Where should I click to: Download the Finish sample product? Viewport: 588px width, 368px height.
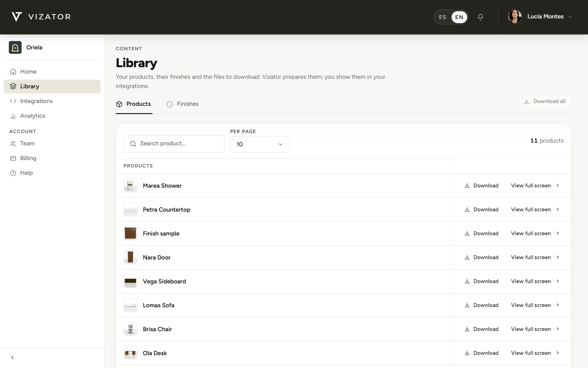pos(481,233)
